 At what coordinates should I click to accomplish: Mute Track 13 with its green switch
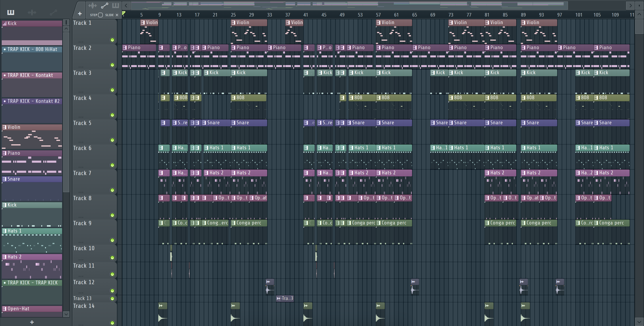point(112,298)
